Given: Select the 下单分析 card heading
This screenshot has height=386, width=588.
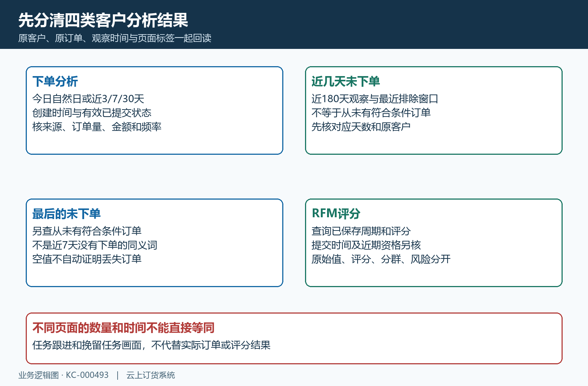Looking at the screenshot, I should (x=55, y=81).
